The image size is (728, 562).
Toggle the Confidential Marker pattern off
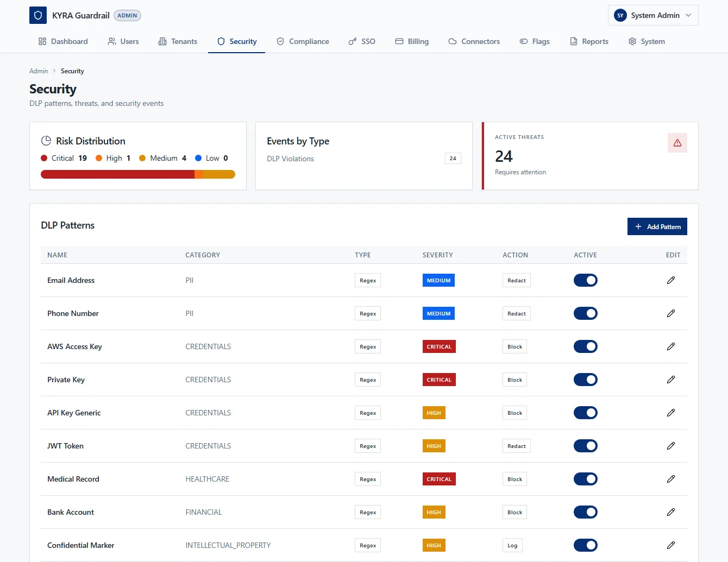pyautogui.click(x=586, y=545)
